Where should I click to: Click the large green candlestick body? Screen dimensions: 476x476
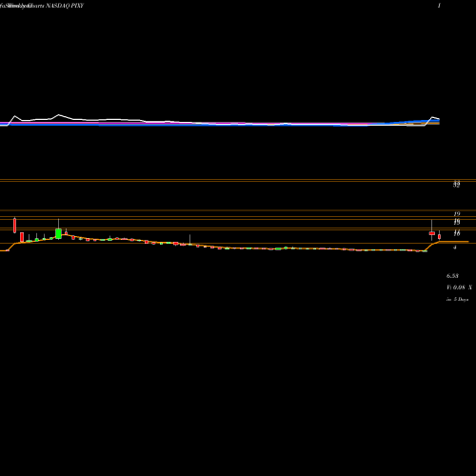(58, 233)
